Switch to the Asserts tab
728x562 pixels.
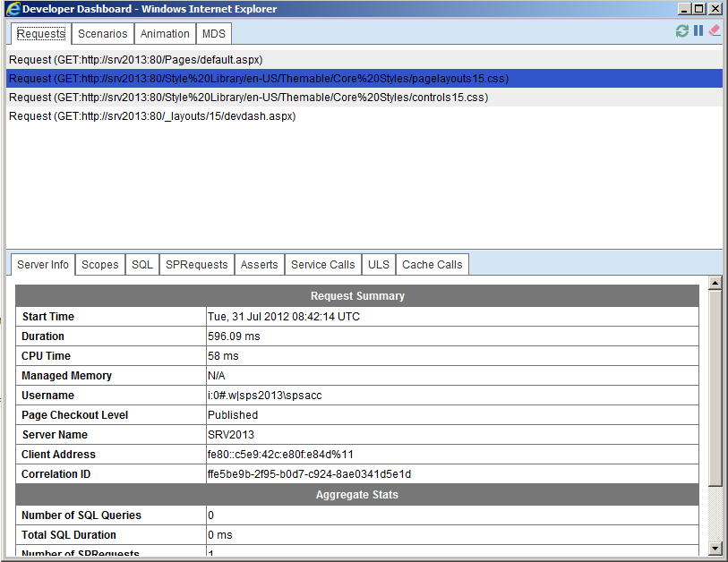pyautogui.click(x=259, y=264)
